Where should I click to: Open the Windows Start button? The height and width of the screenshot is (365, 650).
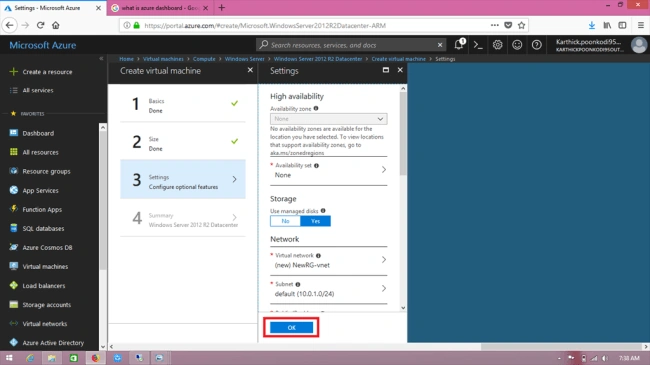coord(9,358)
